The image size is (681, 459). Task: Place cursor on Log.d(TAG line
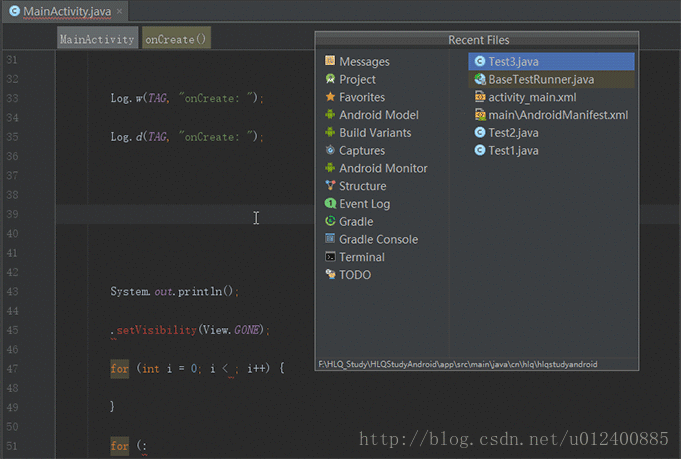187,137
